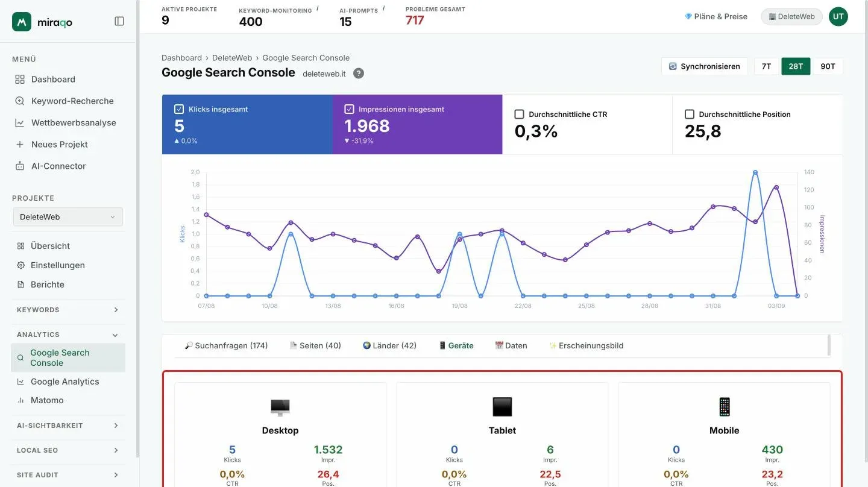
Task: Collapse the Analytics section
Action: pos(68,335)
